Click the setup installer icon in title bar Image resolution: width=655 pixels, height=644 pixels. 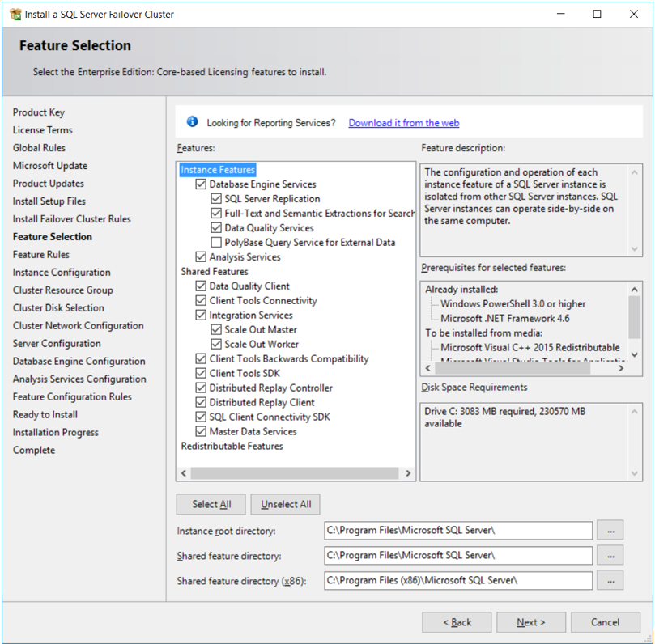15,15
